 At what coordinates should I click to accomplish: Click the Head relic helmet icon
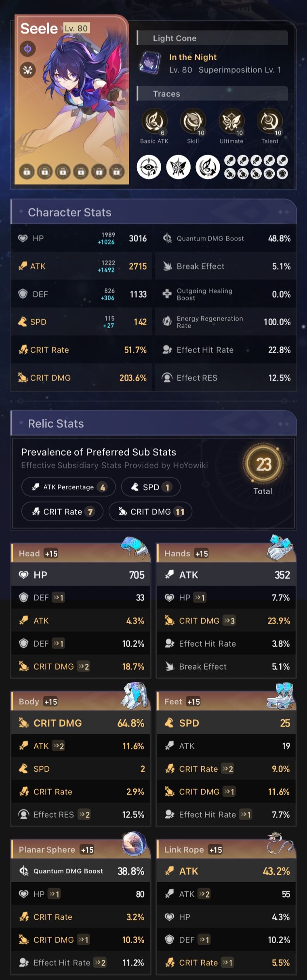134,548
